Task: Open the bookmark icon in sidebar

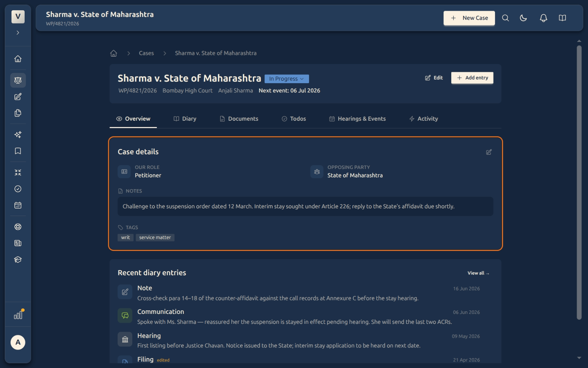Action: point(18,151)
